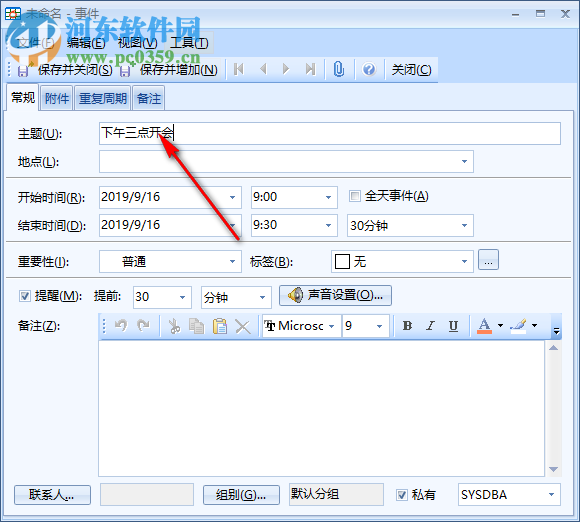Click the contacts text field

pyautogui.click(x=147, y=494)
